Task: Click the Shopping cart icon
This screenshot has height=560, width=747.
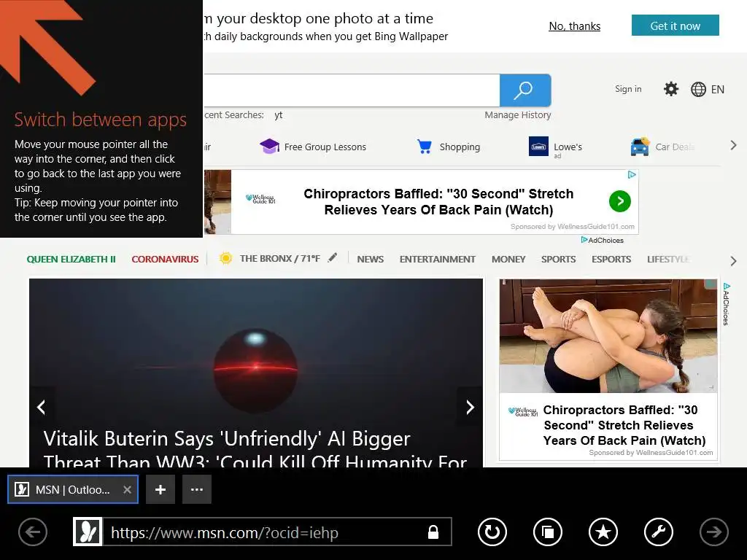Action: [x=424, y=147]
